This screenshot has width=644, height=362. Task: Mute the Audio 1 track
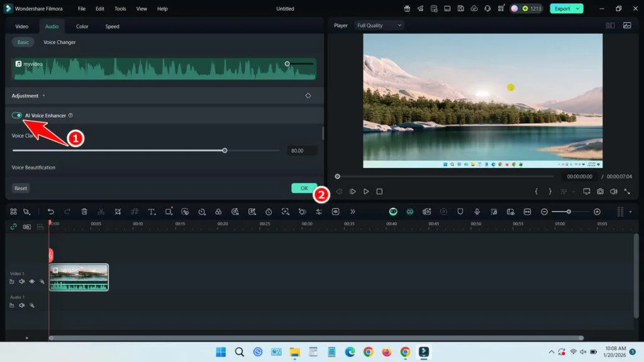[x=22, y=305]
